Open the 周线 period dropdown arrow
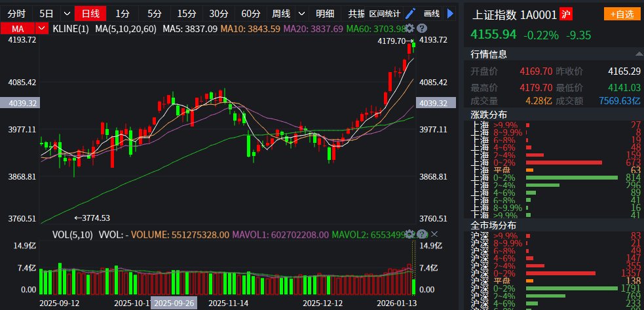 click(301, 13)
